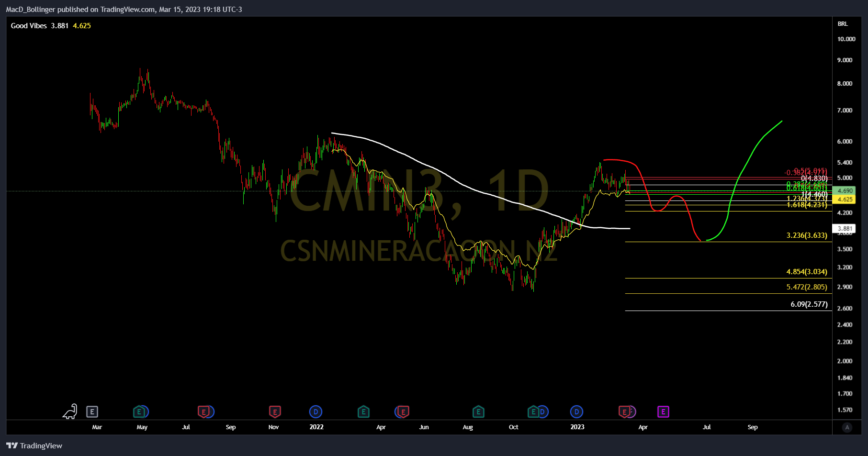The image size is (868, 456).
Task: Click the MacD_Bollinger published header text
Action: coord(124,10)
